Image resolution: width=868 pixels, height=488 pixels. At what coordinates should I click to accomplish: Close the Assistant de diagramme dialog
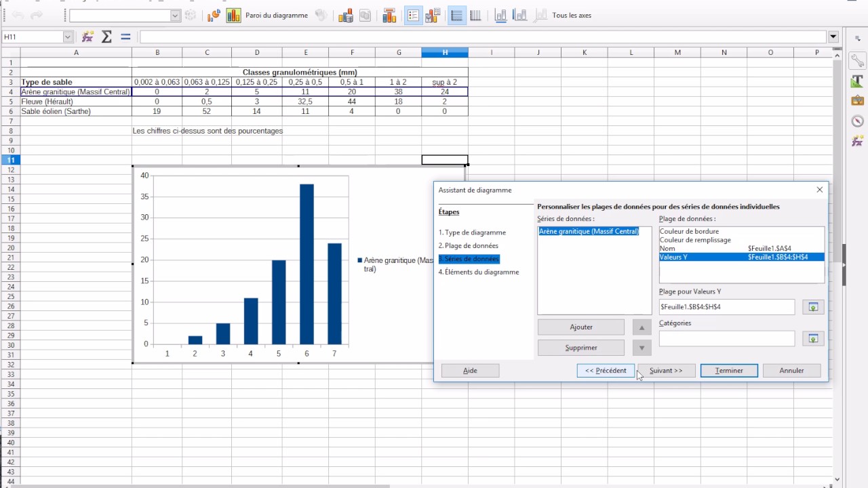(x=819, y=190)
